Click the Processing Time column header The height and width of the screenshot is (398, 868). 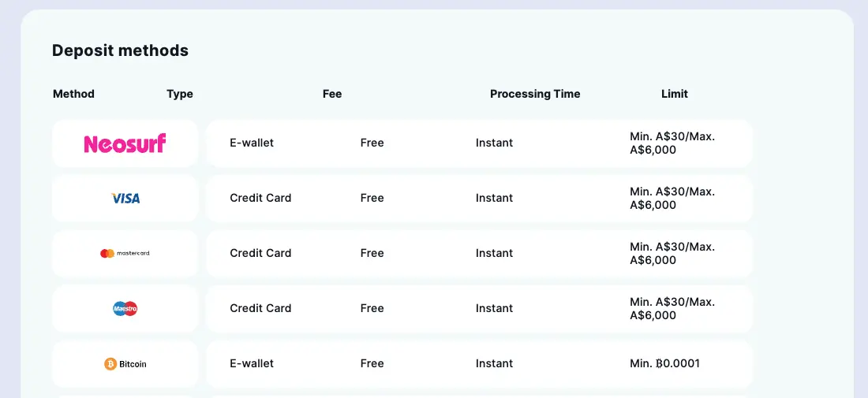pyautogui.click(x=535, y=94)
